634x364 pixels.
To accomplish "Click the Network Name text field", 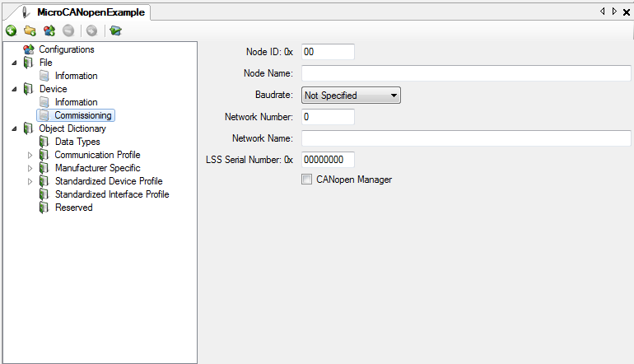I will [x=465, y=138].
